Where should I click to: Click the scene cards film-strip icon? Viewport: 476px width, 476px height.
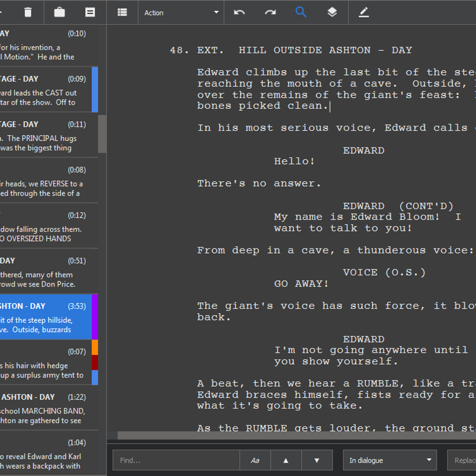pos(90,12)
